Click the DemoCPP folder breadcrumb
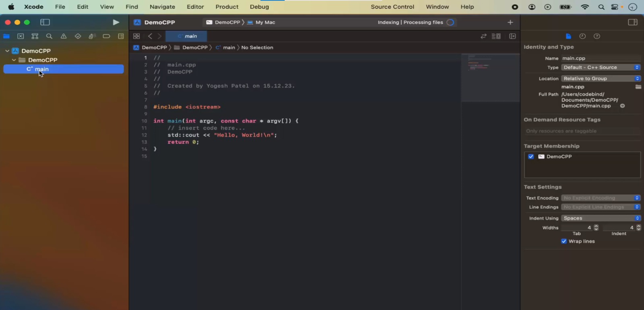Image resolution: width=644 pixels, height=310 pixels. tap(191, 47)
